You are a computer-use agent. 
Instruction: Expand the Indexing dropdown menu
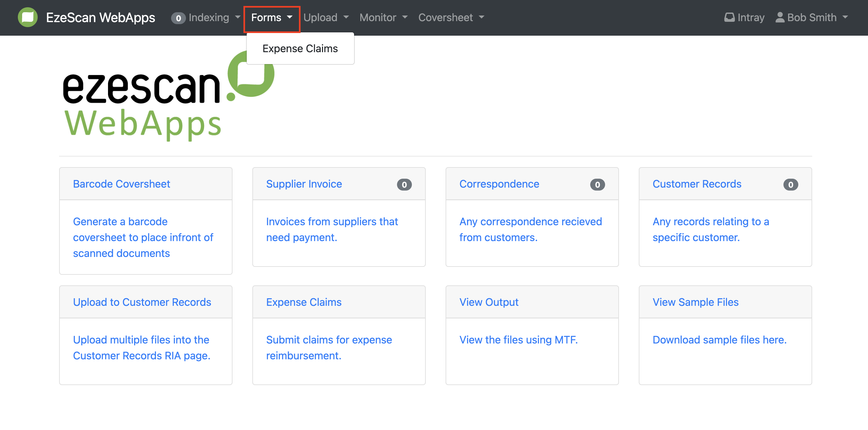[214, 17]
